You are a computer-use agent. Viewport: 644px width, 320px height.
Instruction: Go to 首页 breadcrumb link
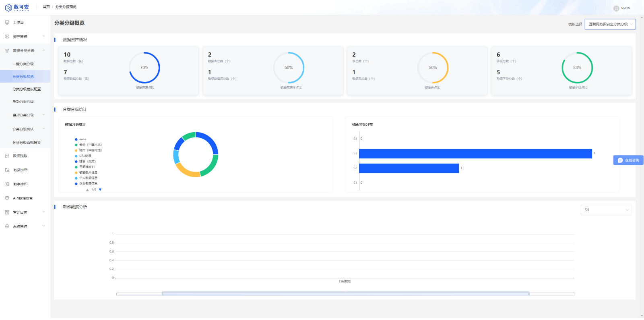point(46,7)
